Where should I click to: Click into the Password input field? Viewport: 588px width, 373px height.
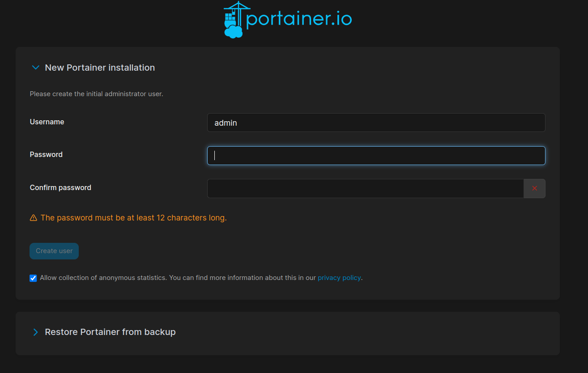(x=376, y=156)
